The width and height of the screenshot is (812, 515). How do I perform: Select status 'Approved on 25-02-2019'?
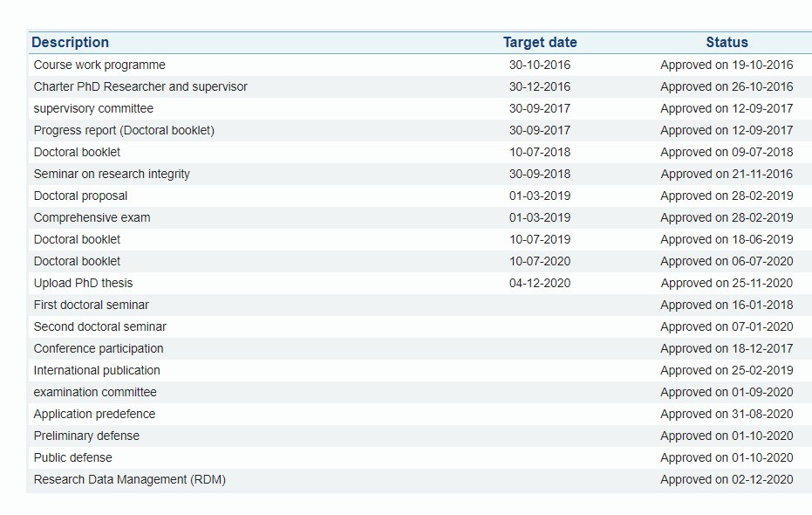click(x=727, y=370)
